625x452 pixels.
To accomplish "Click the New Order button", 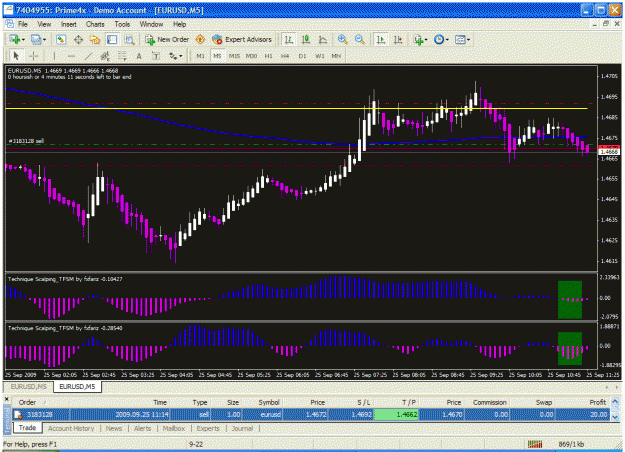I will (x=167, y=39).
